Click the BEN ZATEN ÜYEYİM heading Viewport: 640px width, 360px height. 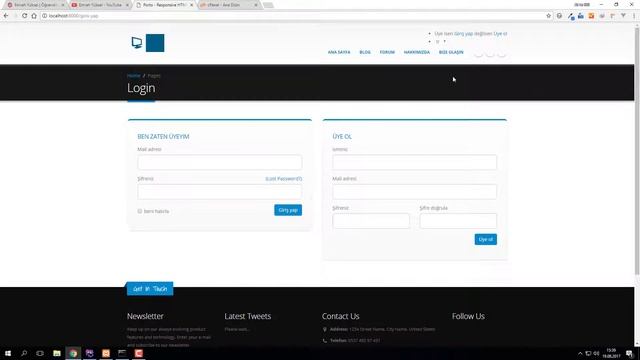163,136
